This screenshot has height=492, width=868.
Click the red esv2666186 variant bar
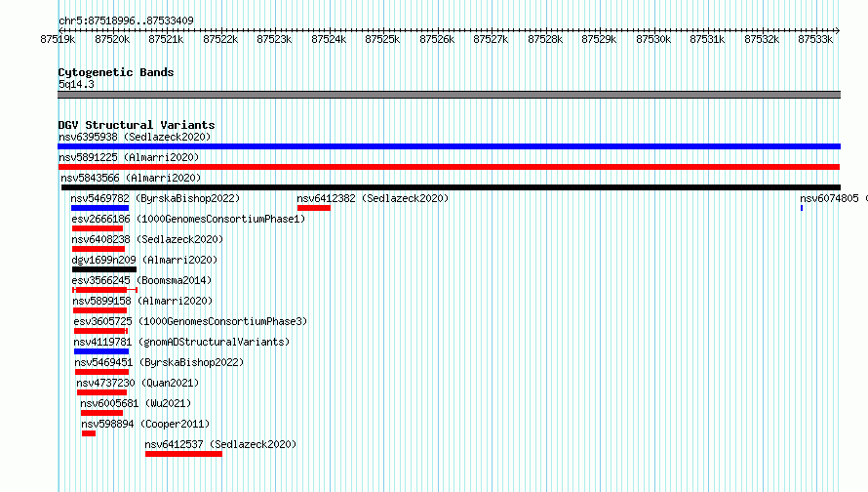[98, 228]
